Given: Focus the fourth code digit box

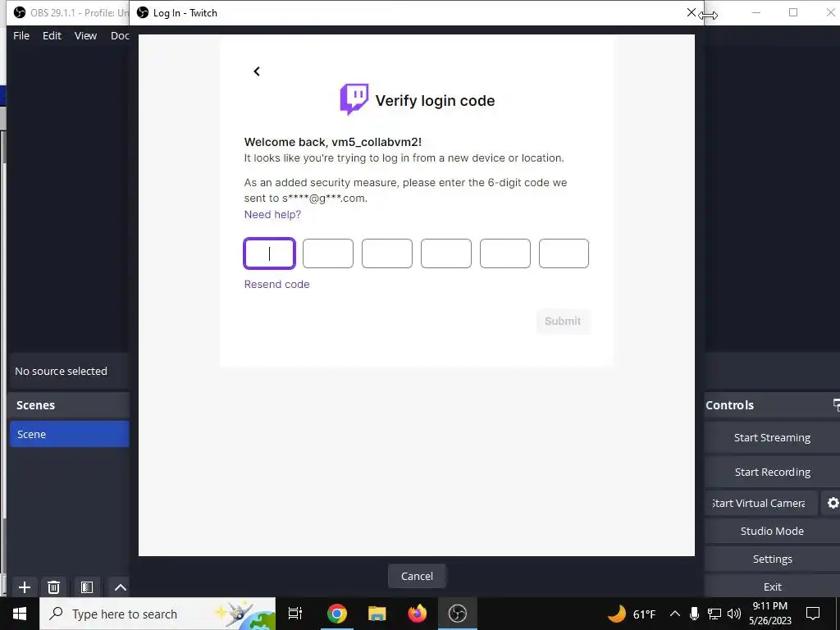Looking at the screenshot, I should [445, 253].
